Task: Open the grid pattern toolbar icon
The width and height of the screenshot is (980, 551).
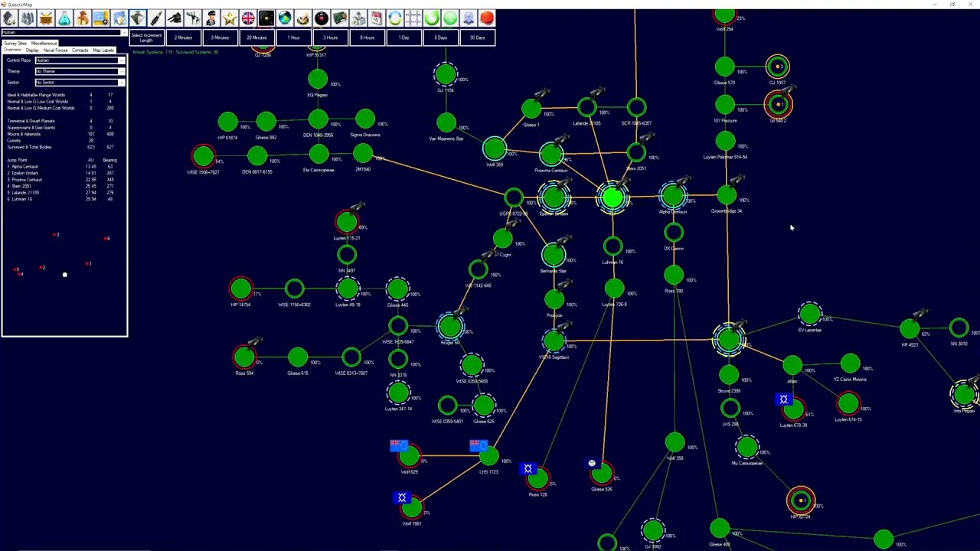Action: 413,18
